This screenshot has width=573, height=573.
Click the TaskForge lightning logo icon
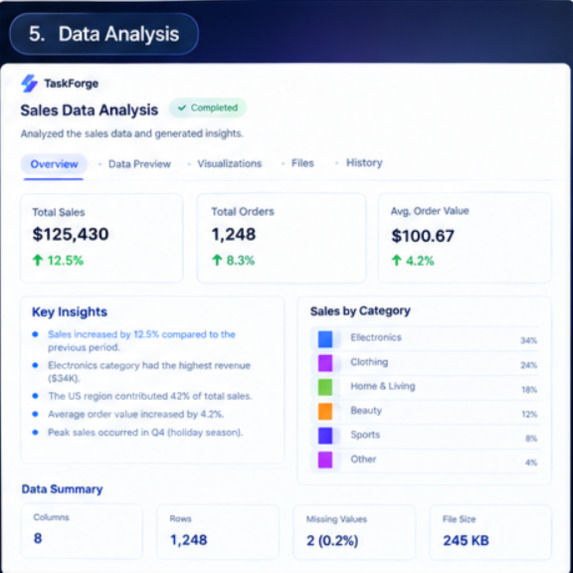coord(29,83)
